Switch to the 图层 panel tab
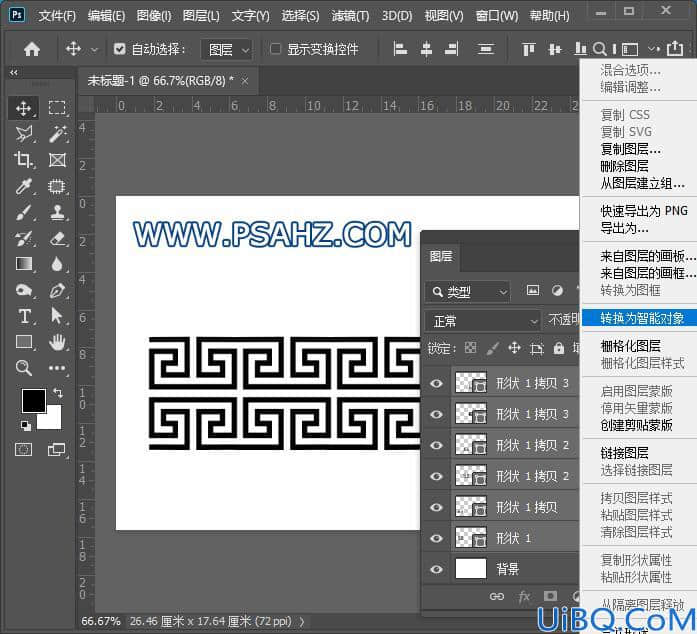697x634 pixels. [x=441, y=256]
